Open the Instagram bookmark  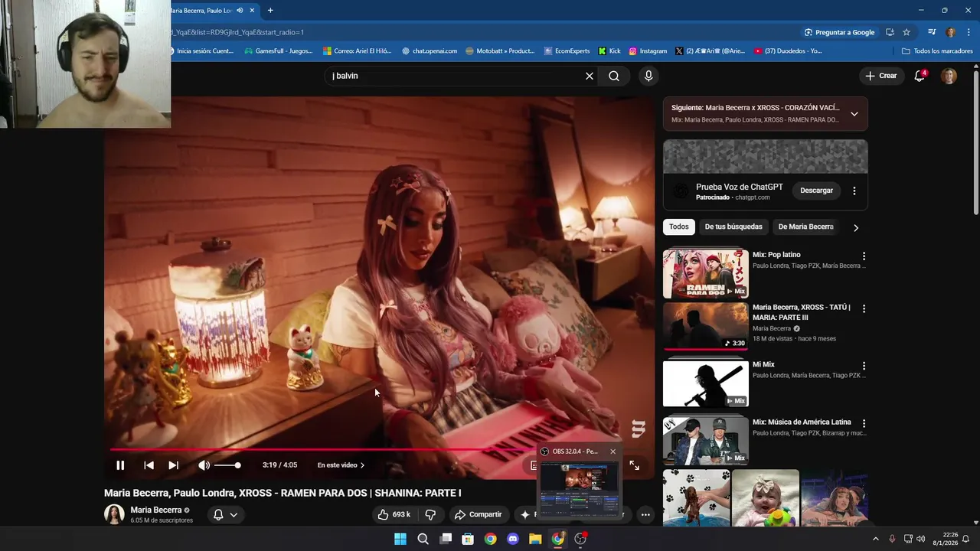coord(648,51)
